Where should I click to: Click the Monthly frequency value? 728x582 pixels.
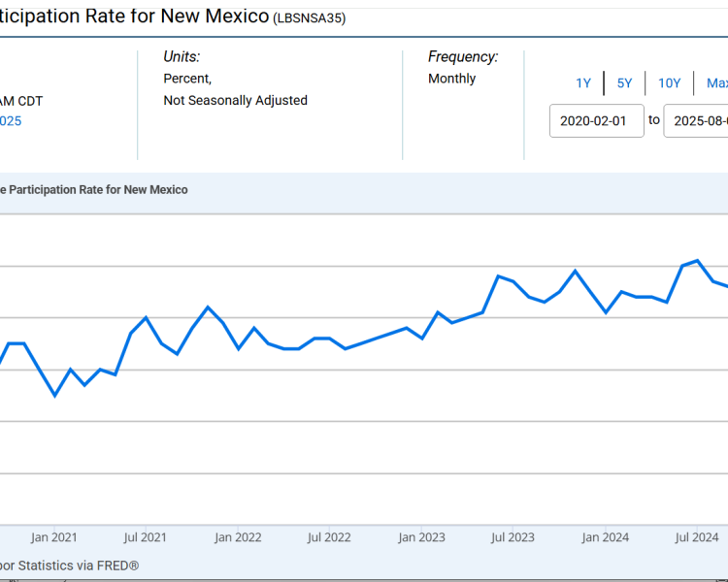[451, 79]
